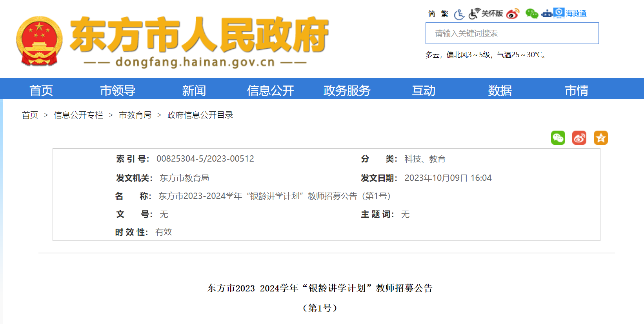Screen dimensions: 644x324
Task: Go to 政府信息公开目录 in the breadcrumb
Action: click(200, 115)
